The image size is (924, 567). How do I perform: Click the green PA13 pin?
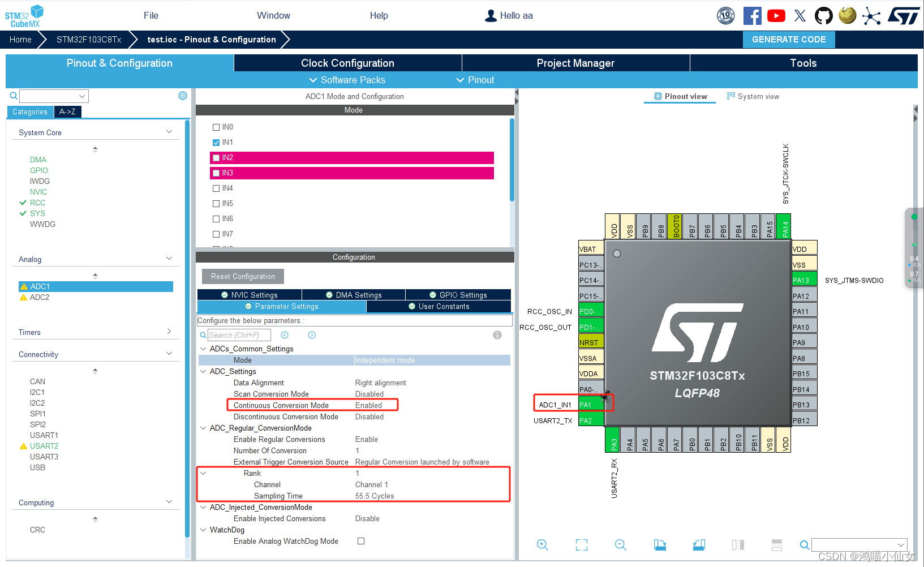tap(804, 280)
